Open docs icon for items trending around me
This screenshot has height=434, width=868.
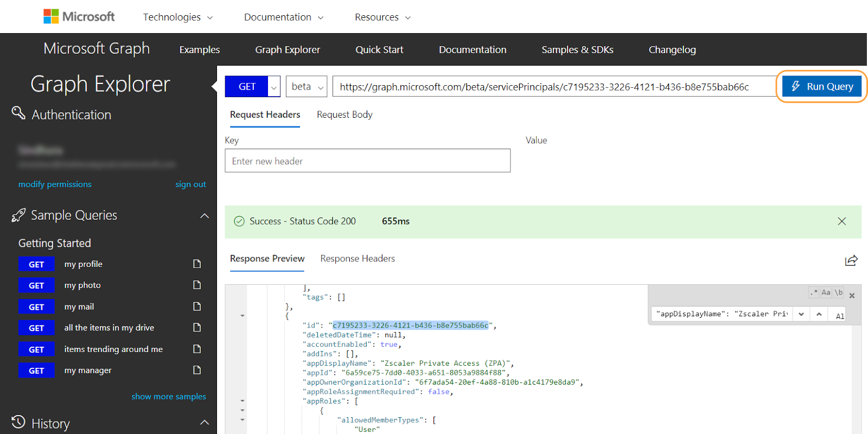197,349
